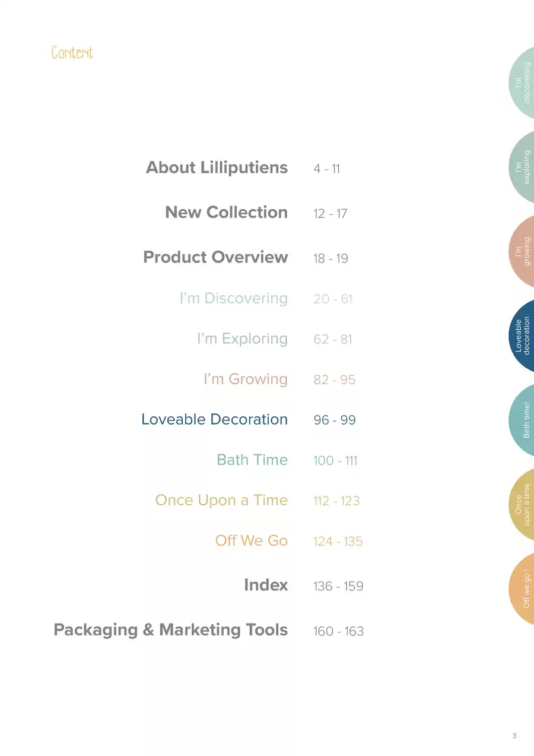Click the Off We Go contents entry

tap(252, 540)
